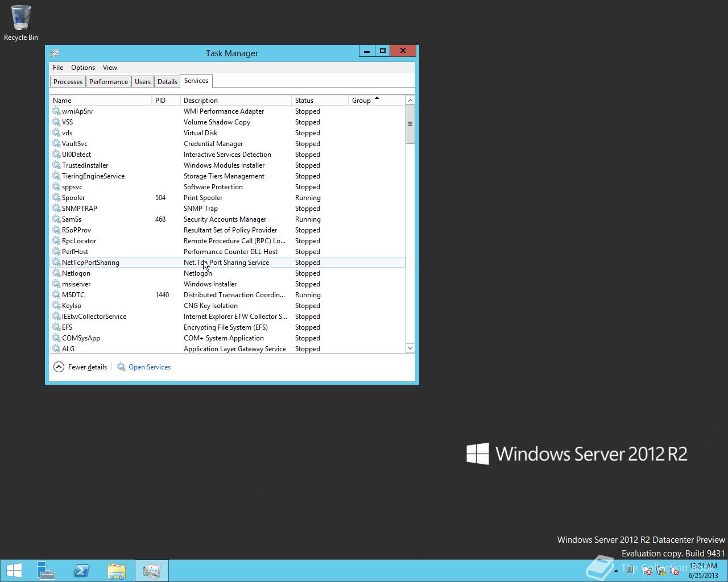
Task: Click the taskbar clock showing 6/25/2013
Action: pyautogui.click(x=703, y=571)
